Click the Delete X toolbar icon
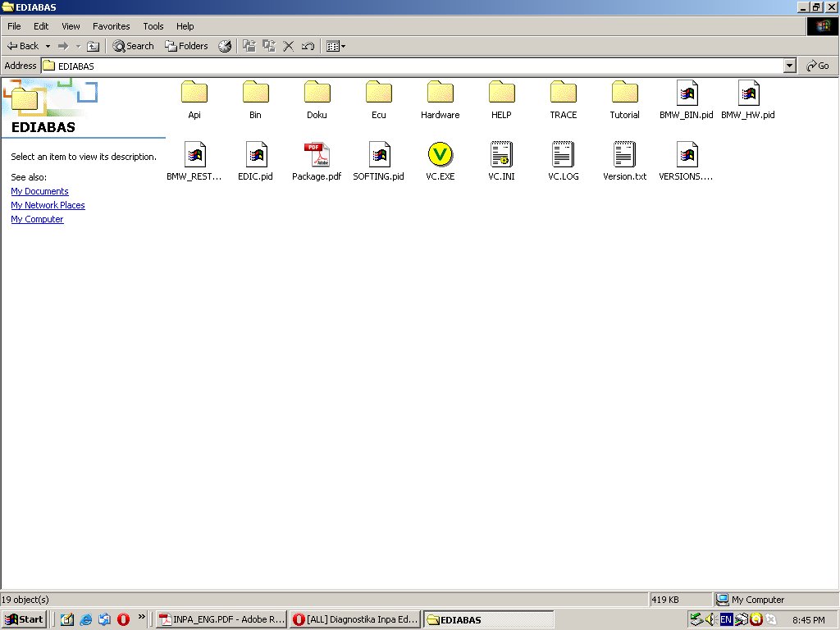Viewport: 840px width, 630px height. click(289, 46)
